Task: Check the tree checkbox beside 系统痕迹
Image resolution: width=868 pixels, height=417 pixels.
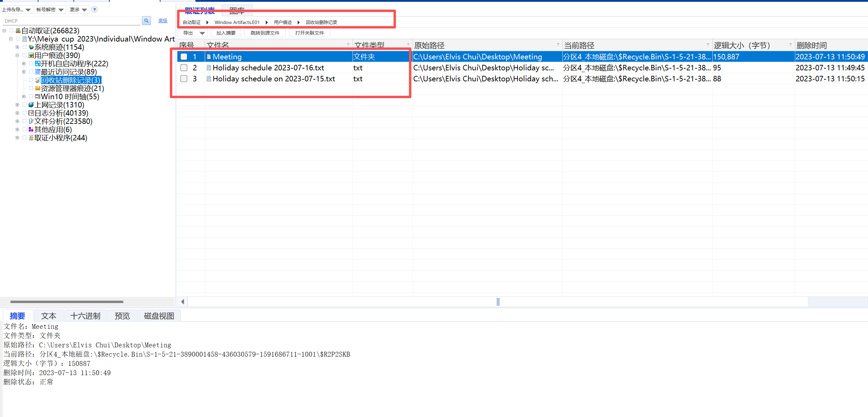Action: click(x=24, y=47)
